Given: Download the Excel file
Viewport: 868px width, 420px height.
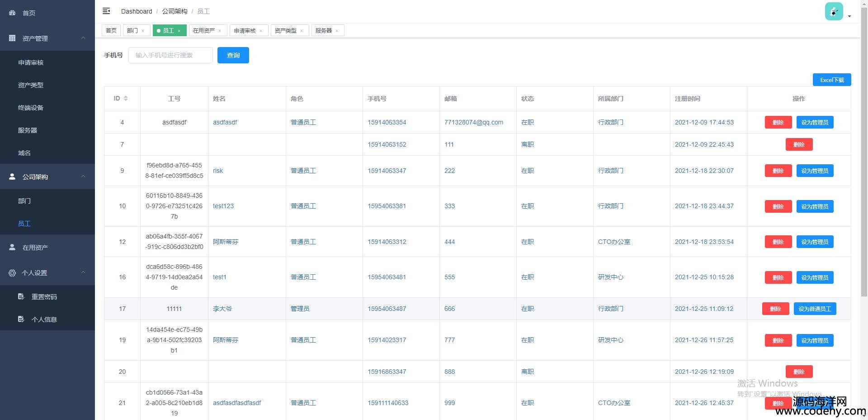Looking at the screenshot, I should point(831,80).
